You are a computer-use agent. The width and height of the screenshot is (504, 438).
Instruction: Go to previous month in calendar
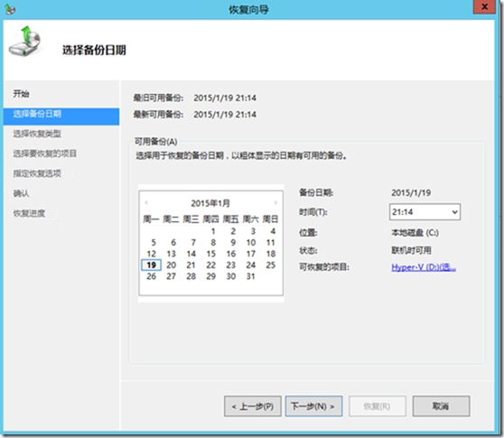[146, 202]
